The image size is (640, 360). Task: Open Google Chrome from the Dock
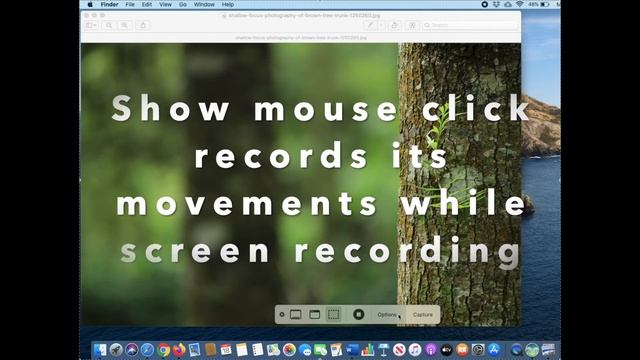163,350
